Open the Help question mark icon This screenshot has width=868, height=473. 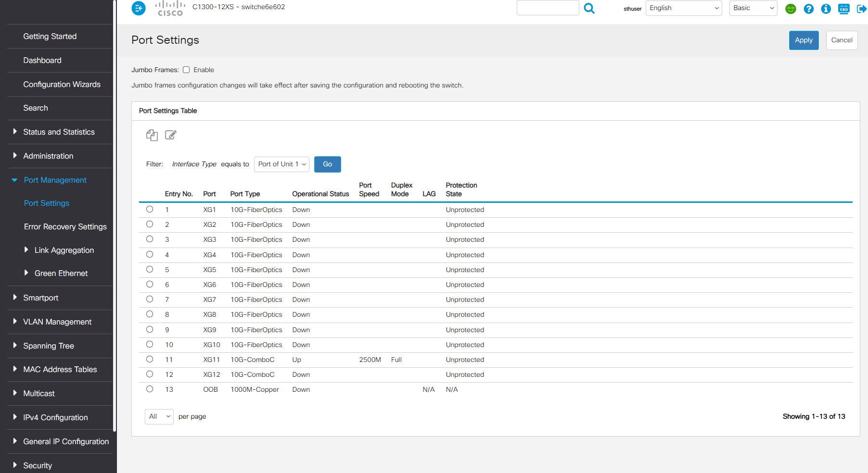click(x=808, y=9)
